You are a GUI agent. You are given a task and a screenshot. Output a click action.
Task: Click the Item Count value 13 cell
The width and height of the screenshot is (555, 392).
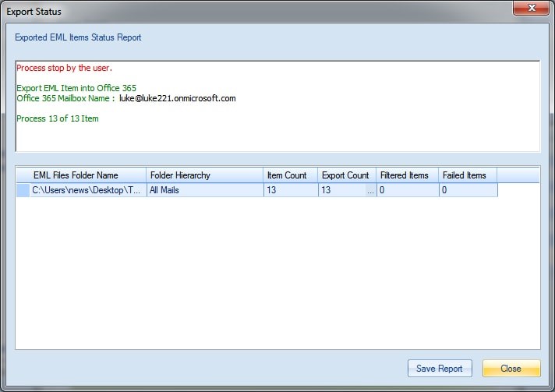[x=291, y=190]
